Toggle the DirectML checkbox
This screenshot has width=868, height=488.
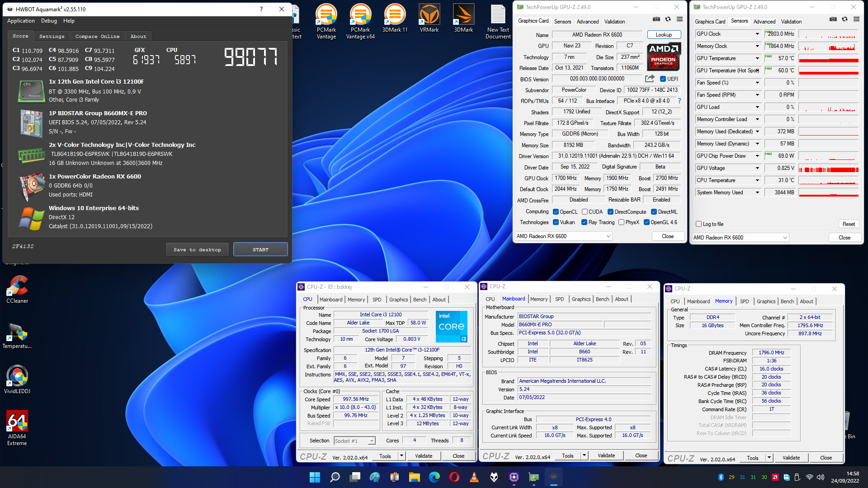(654, 212)
